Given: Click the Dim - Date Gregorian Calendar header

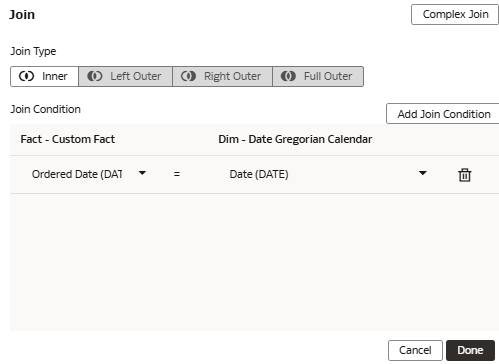Looking at the screenshot, I should point(295,139).
